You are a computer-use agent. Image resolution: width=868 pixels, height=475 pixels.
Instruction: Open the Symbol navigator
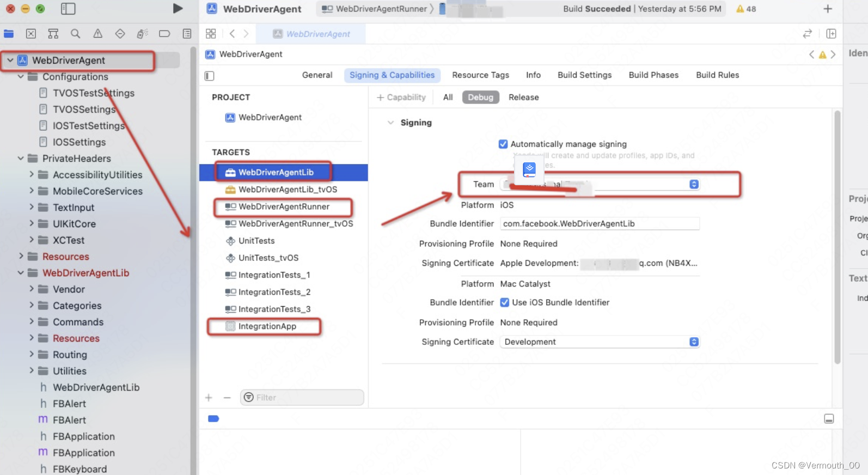point(53,34)
